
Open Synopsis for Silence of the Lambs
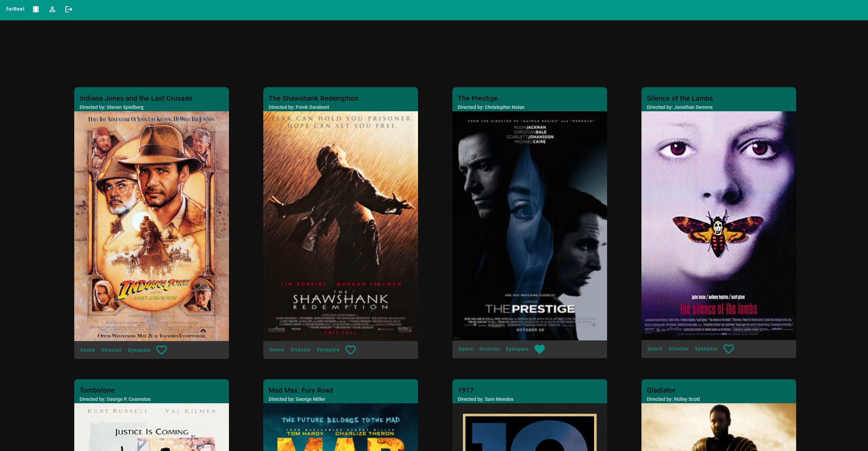click(706, 349)
